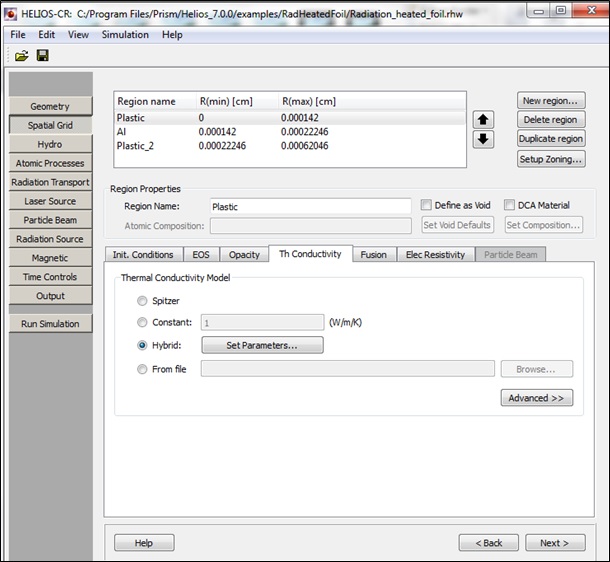
Task: Click the Region Name input field
Action: (x=309, y=206)
